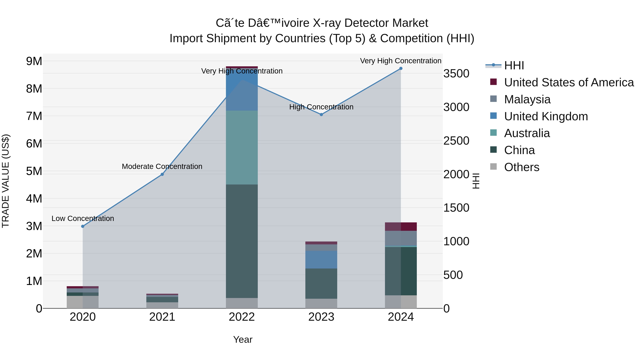
Task: Click the Malaysia gray-blue legend swatch
Action: pyautogui.click(x=494, y=99)
